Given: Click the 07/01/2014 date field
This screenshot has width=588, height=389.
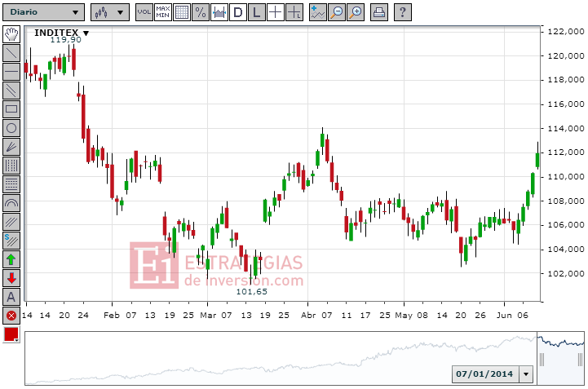Looking at the screenshot, I should point(485,374).
